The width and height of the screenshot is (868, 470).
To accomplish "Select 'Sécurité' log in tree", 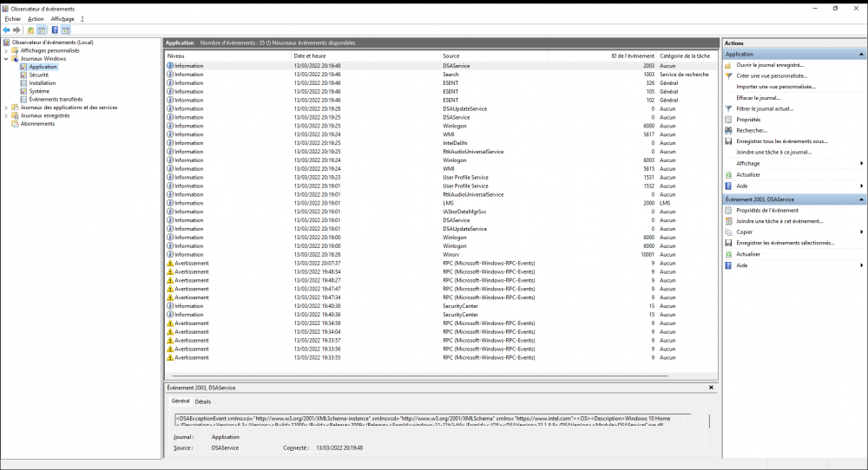I will tap(39, 75).
